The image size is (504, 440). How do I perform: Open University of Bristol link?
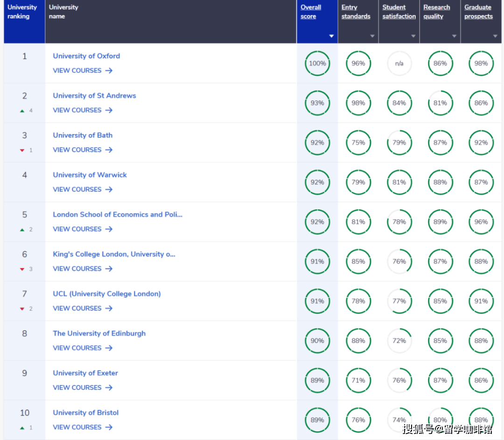pyautogui.click(x=86, y=412)
